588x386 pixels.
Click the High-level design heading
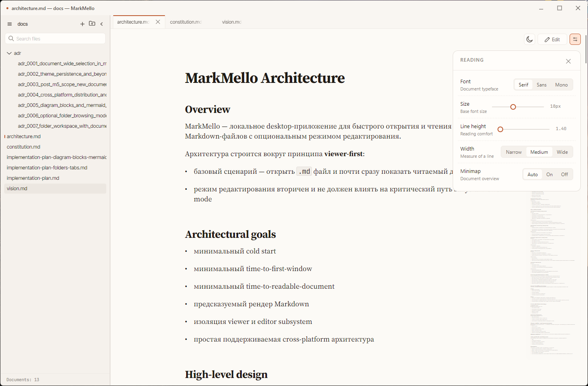point(226,374)
